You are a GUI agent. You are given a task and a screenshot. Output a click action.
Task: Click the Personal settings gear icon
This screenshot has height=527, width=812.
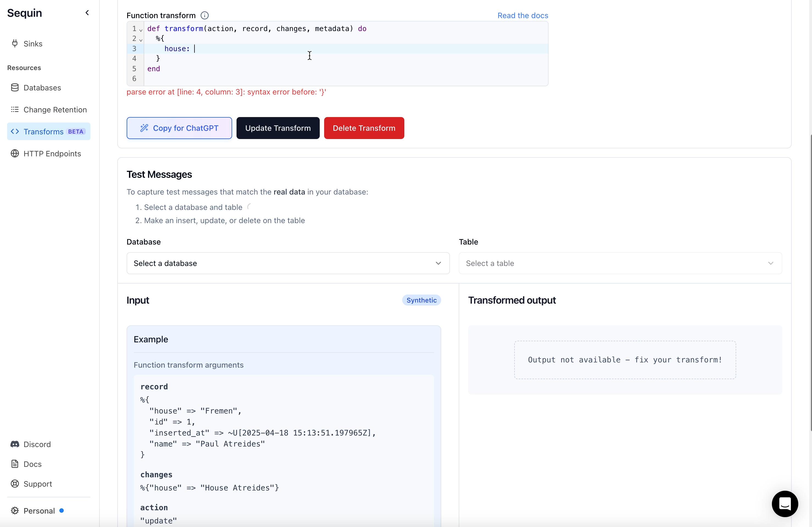point(15,511)
